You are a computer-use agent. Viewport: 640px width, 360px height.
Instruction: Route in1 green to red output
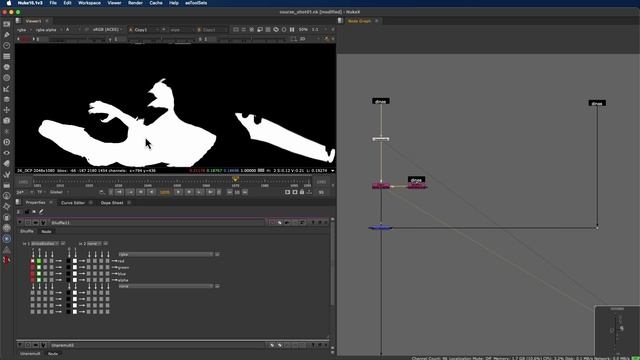(39, 261)
